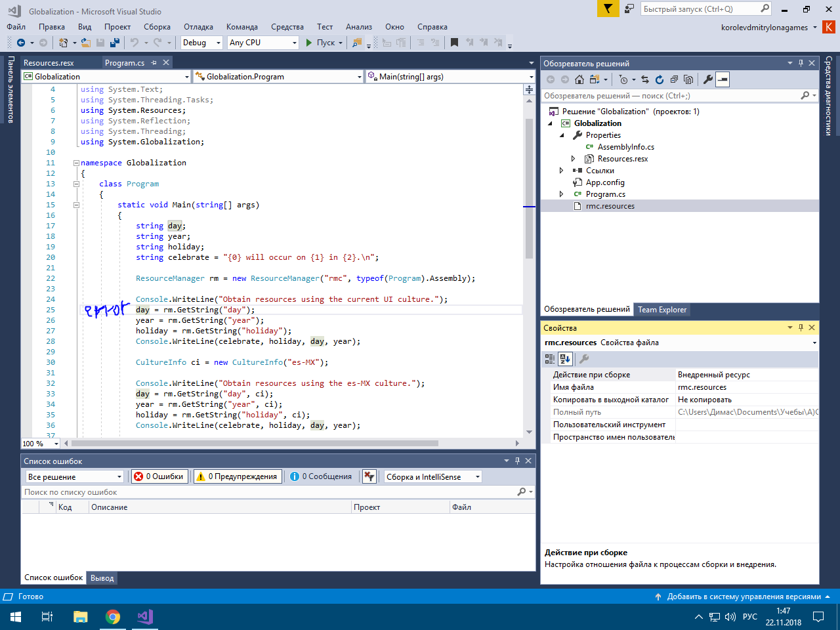This screenshot has width=840, height=630.
Task: Click the Alphabetical sort icon in Properties
Action: [x=565, y=359]
